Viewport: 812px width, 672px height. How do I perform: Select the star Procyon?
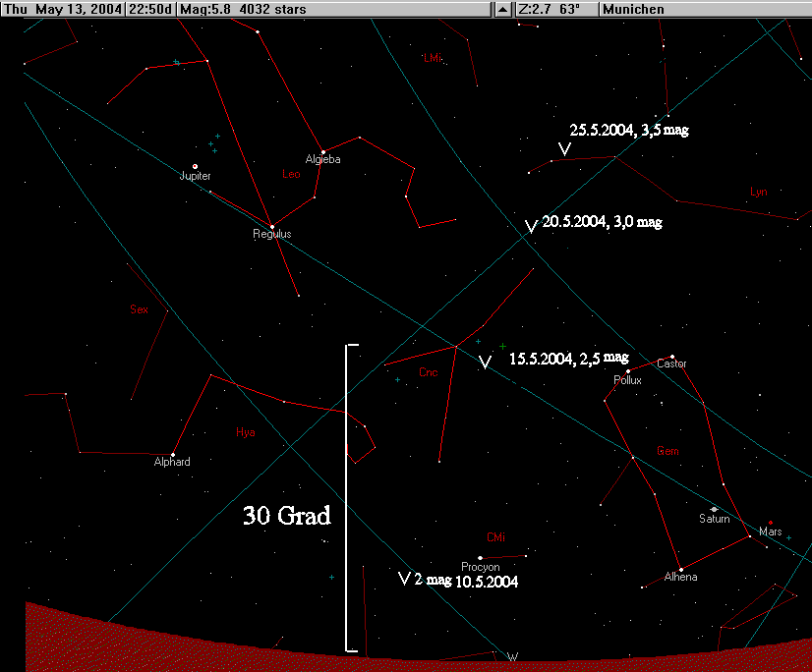(481, 558)
